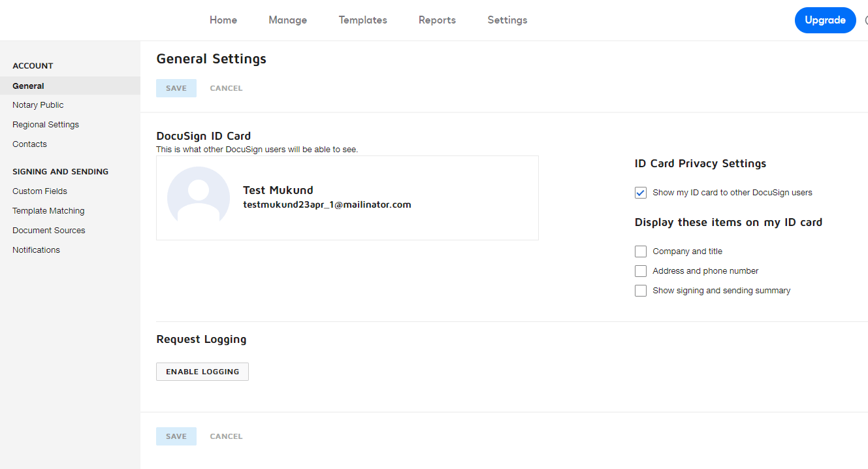
Task: Open Notary Public in the sidebar
Action: click(38, 105)
